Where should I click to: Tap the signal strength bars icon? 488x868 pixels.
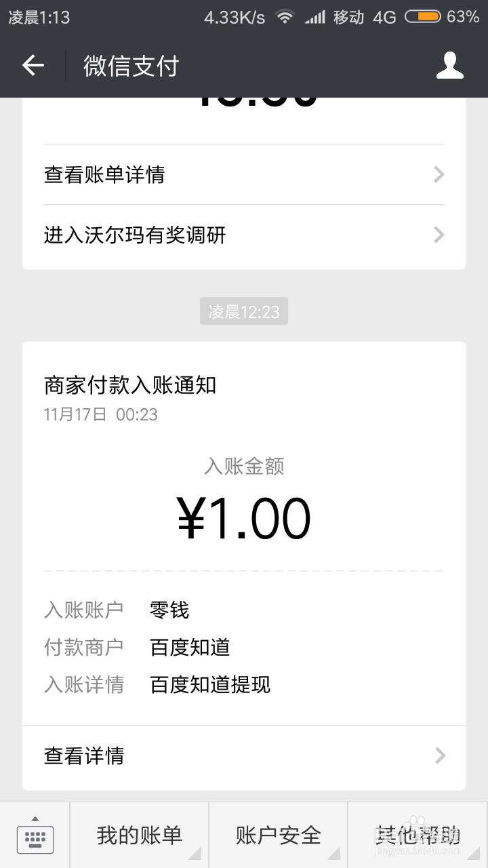tap(315, 17)
